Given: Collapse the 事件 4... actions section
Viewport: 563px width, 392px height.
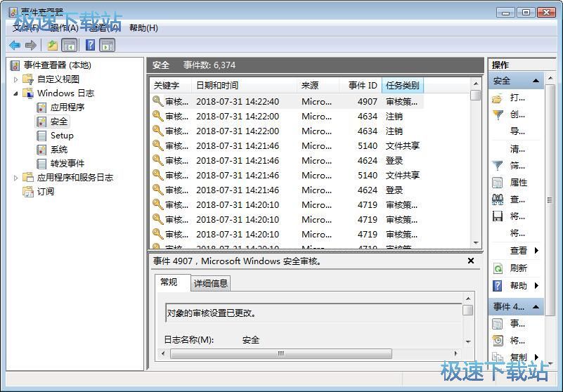Looking at the screenshot, I should click(x=536, y=307).
